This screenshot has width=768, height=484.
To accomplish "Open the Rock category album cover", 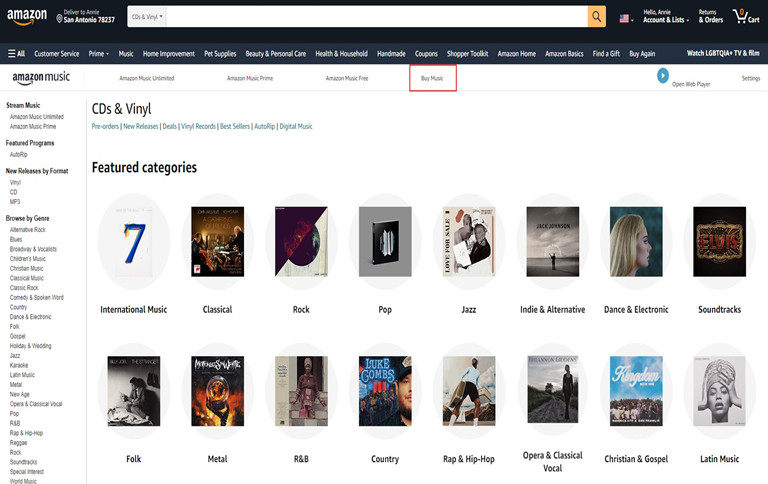I will [x=301, y=242].
